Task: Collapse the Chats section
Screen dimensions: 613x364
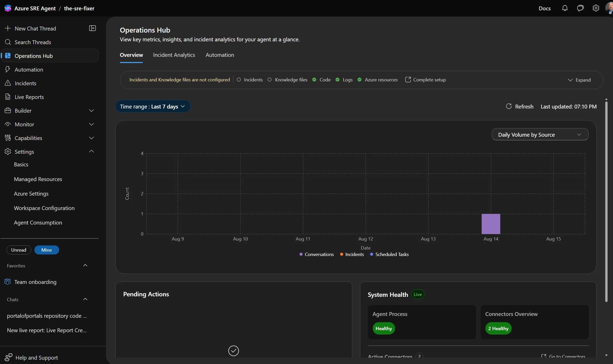Action: coord(85,299)
